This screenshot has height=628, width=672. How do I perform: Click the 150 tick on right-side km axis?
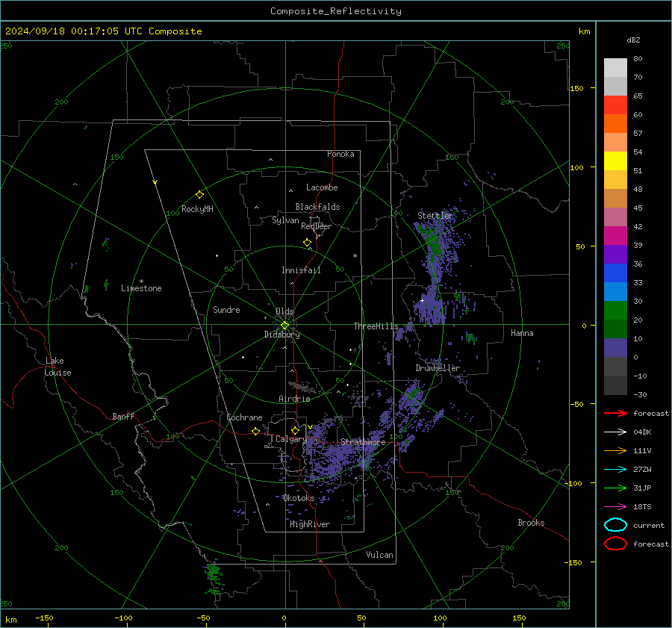576,88
